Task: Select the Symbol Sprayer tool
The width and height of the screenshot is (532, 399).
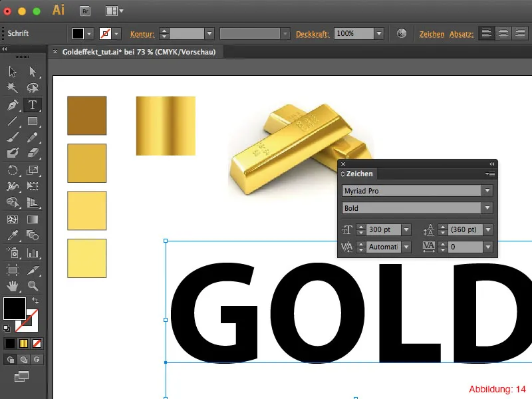Action: (x=13, y=253)
